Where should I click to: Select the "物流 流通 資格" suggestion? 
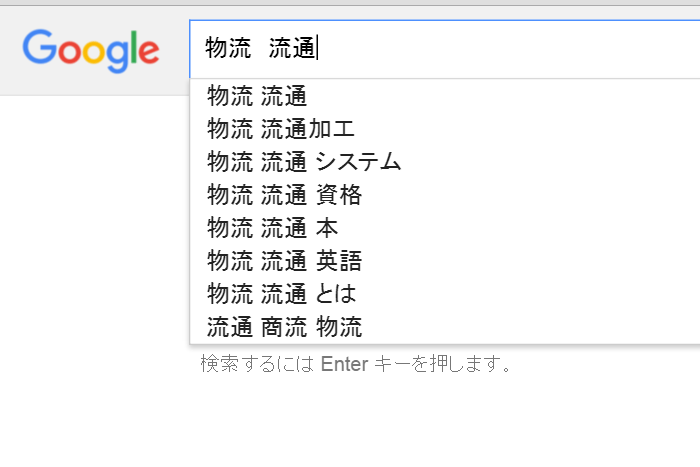click(284, 195)
